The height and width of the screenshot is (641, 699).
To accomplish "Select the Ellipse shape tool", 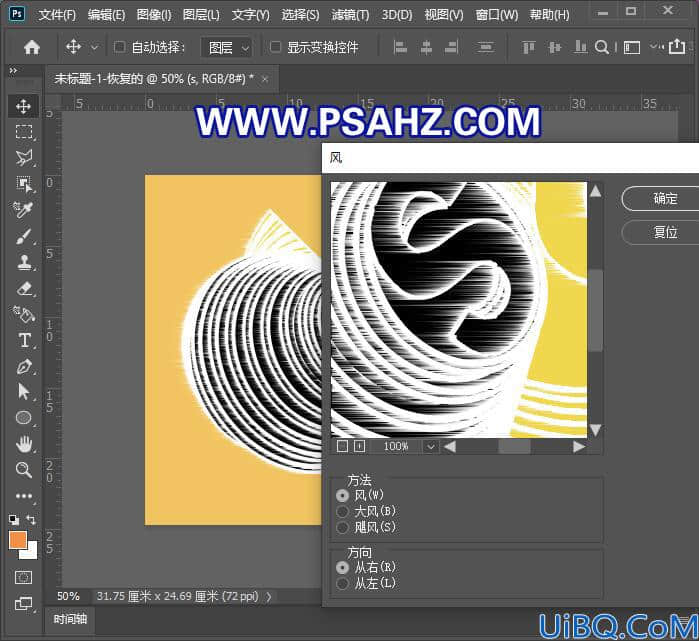I will point(23,418).
